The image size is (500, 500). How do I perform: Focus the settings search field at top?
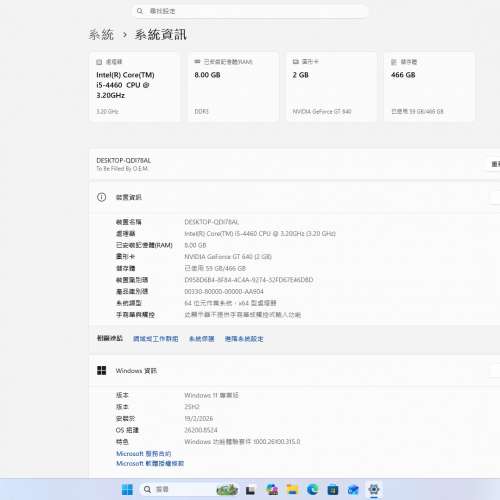coord(251,11)
